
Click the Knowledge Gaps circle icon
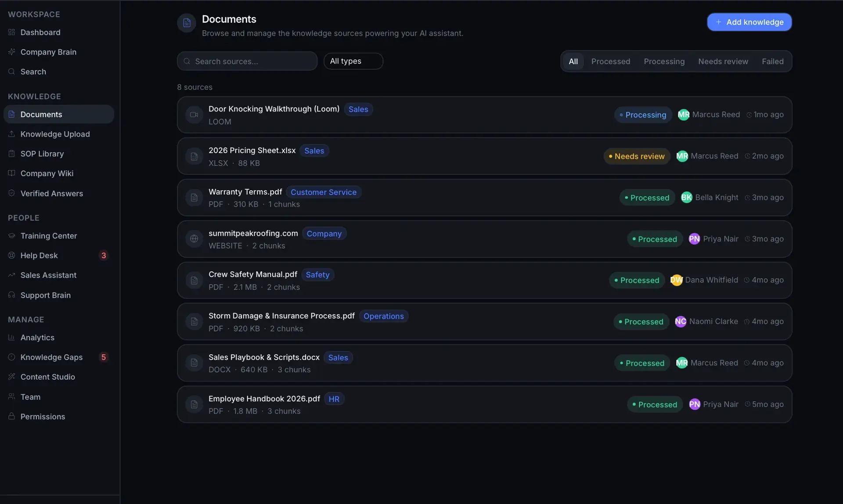click(x=11, y=357)
